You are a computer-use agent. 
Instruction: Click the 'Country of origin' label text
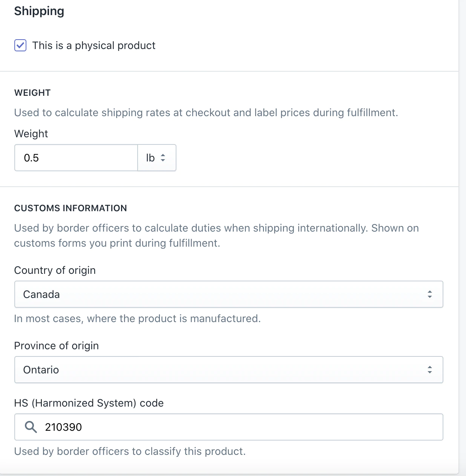[55, 270]
